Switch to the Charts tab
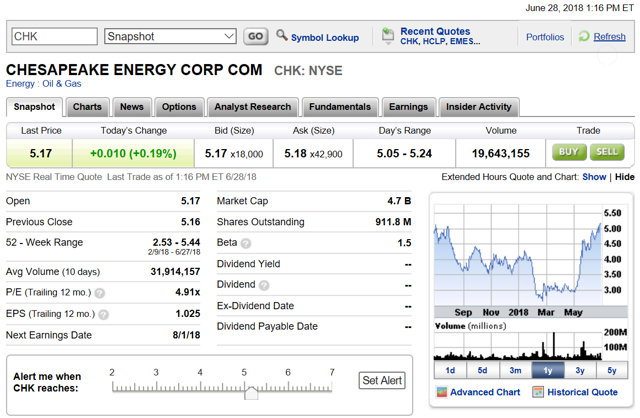 click(87, 107)
